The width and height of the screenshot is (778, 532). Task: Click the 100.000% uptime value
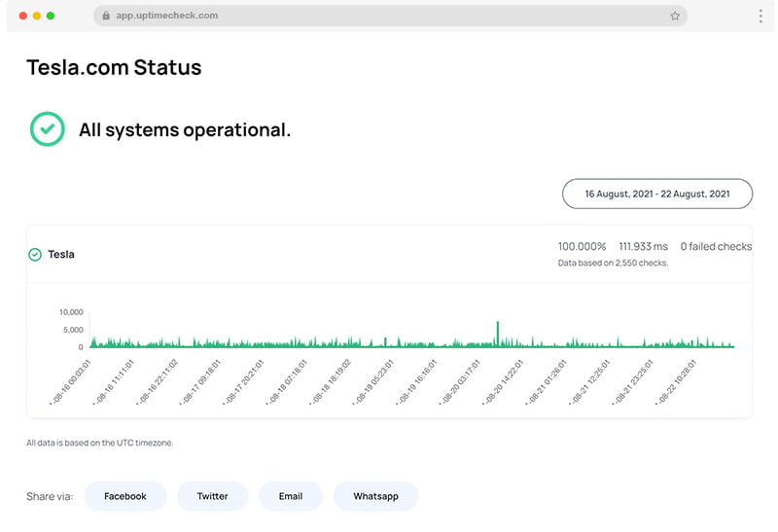coord(582,247)
